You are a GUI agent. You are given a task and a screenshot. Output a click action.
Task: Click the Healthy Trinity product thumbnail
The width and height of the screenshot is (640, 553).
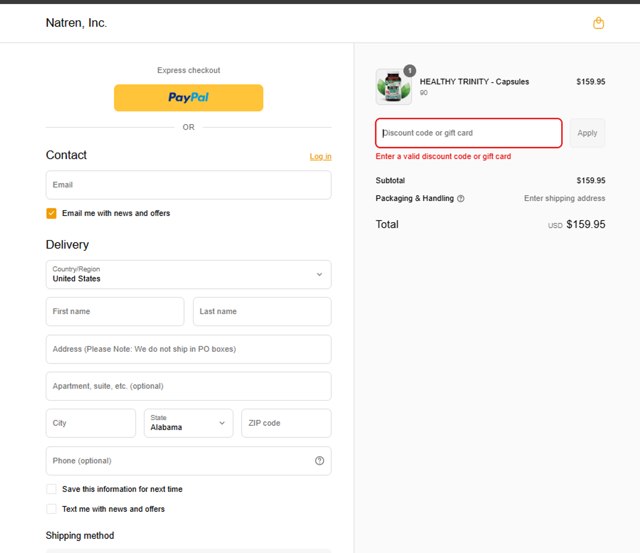393,87
